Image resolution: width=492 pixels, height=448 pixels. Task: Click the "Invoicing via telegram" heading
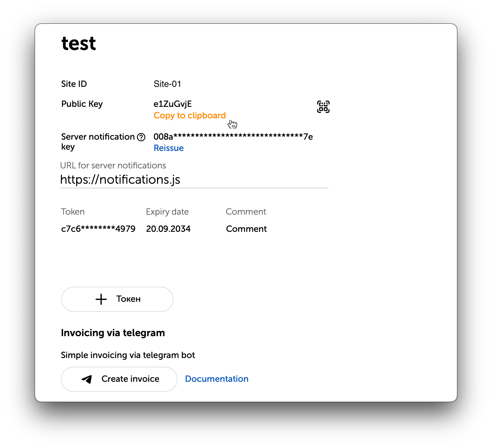[113, 333]
